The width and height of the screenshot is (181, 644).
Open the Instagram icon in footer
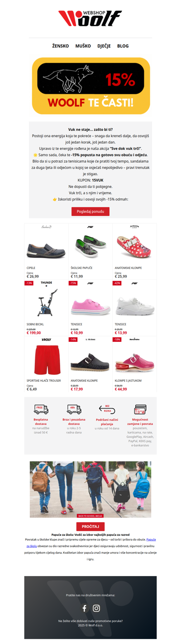point(96,608)
